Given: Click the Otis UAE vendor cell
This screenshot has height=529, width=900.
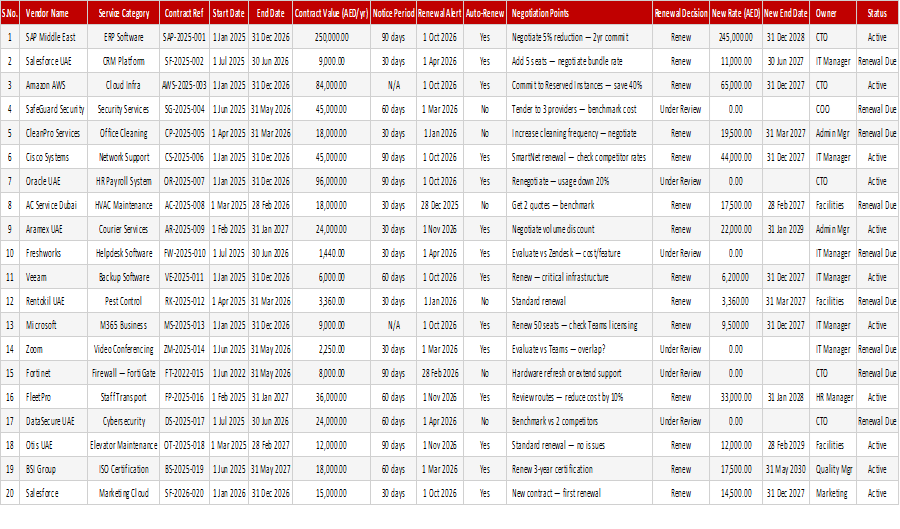Looking at the screenshot, I should pyautogui.click(x=53, y=445).
